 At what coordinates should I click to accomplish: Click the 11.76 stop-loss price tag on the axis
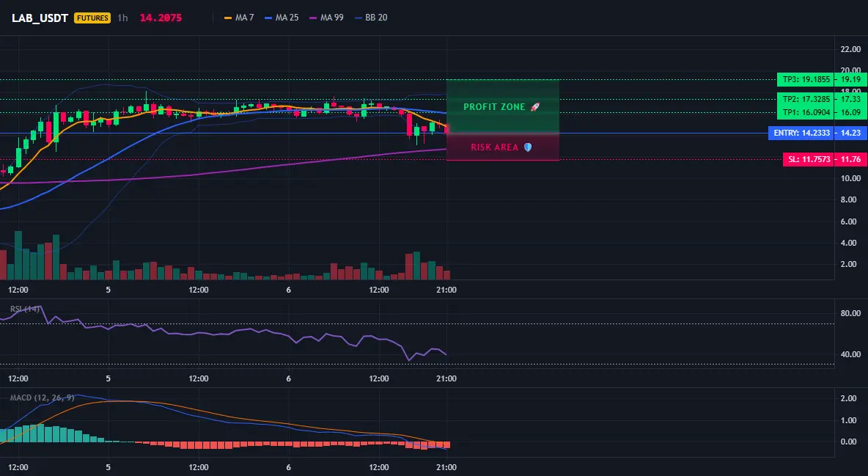851,159
